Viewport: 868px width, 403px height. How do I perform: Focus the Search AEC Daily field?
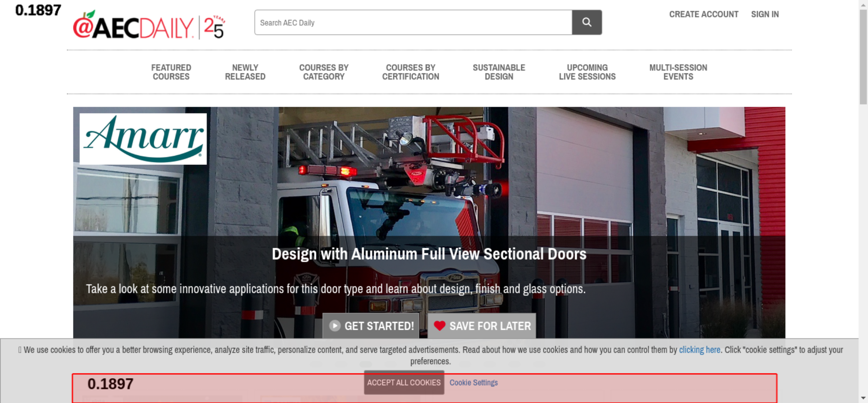click(x=413, y=23)
